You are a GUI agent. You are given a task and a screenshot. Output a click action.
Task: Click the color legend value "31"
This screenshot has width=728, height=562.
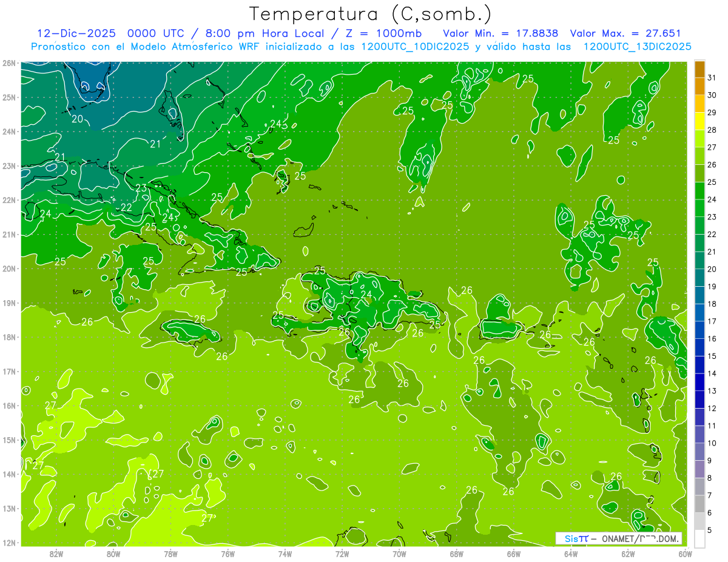(712, 78)
